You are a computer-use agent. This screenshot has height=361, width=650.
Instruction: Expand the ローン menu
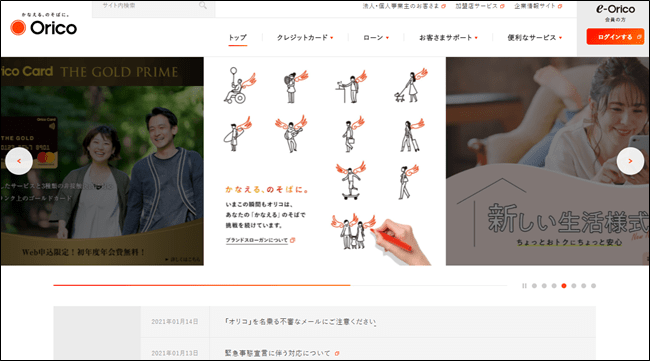pos(376,38)
